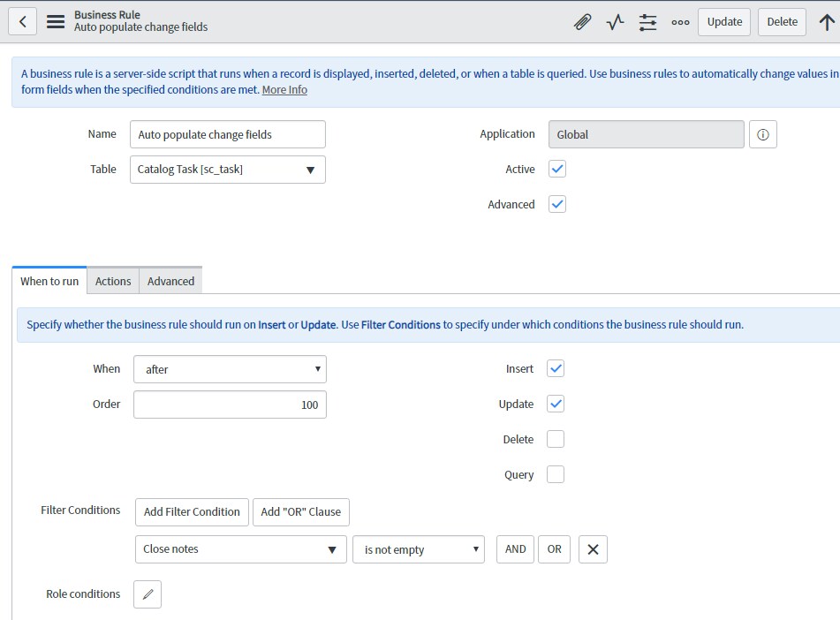Enable the Delete checkbox
840x620 pixels.
tap(556, 439)
